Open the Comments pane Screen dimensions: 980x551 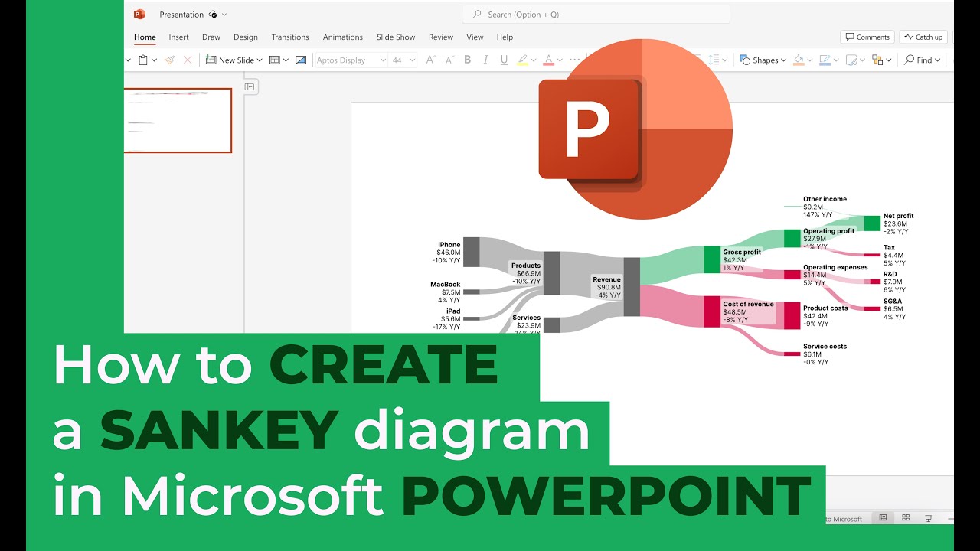(x=867, y=37)
